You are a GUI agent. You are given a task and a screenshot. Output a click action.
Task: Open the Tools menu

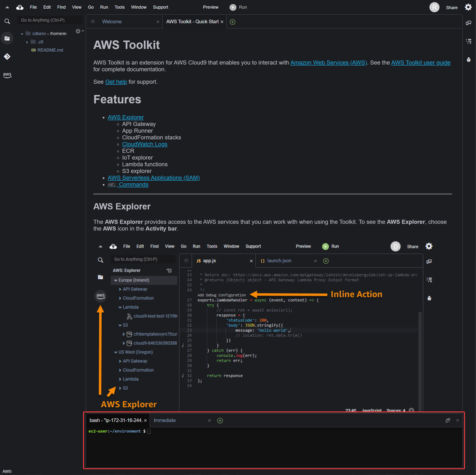tap(120, 7)
